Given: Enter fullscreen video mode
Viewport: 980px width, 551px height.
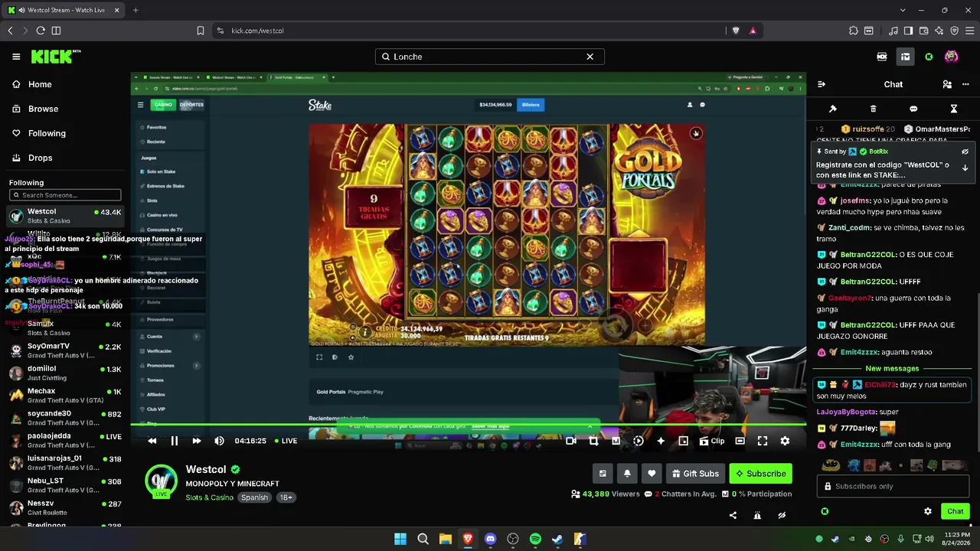Looking at the screenshot, I should point(763,441).
